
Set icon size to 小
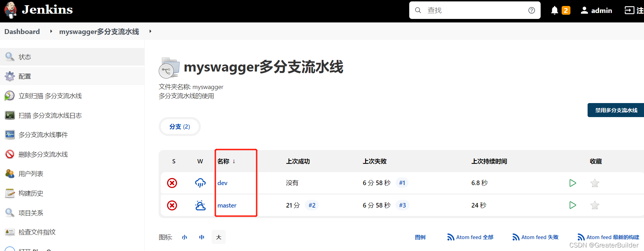185,237
